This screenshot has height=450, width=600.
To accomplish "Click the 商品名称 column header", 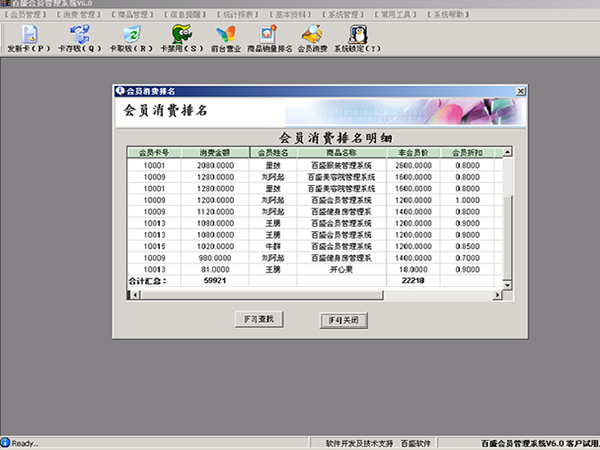I will pos(341,153).
